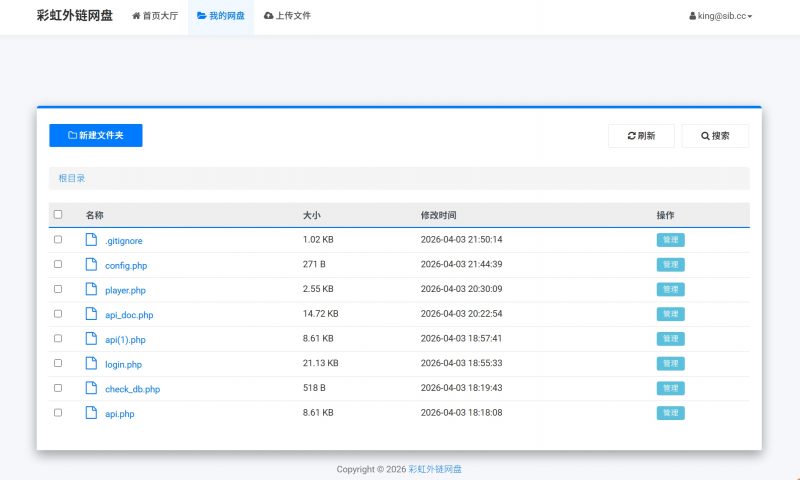Screen dimensions: 800x480
Task: Open the 首页大厅 navigation tab
Action: click(155, 16)
